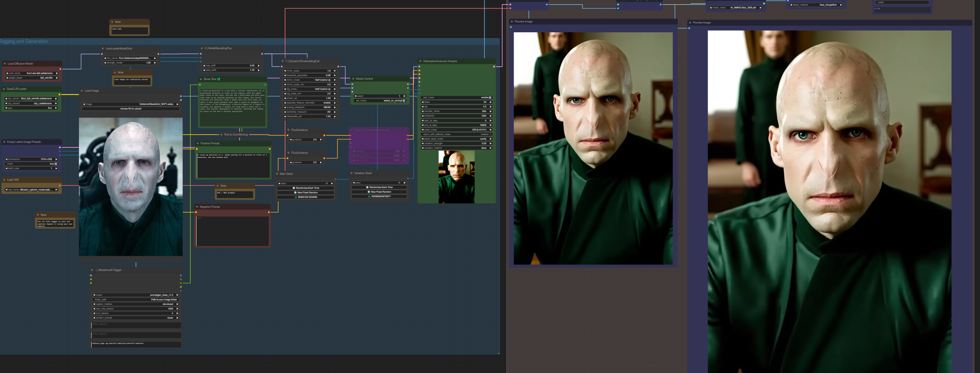Open the clip_name1 dropdown

coord(31,99)
